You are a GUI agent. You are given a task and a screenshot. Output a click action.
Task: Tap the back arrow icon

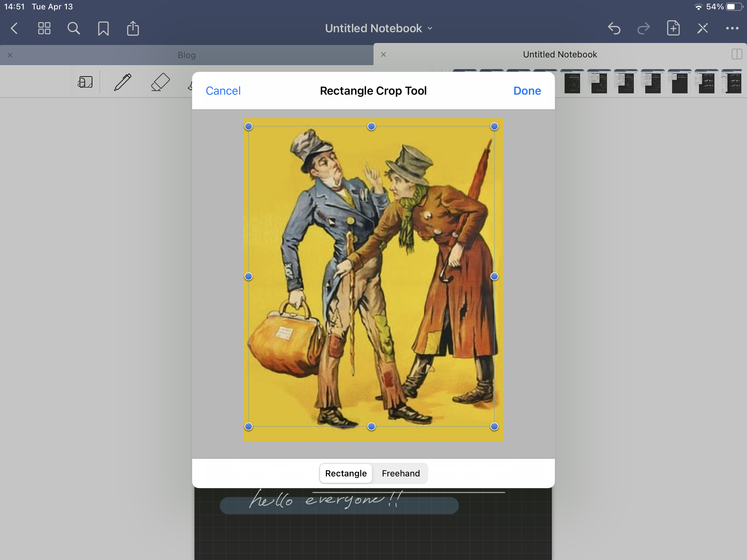click(x=14, y=28)
